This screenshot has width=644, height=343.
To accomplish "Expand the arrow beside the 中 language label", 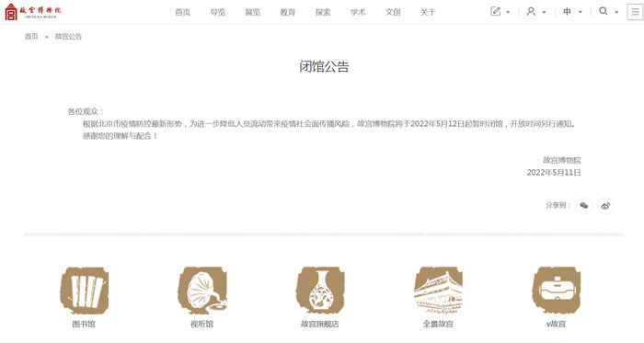I will click(581, 12).
